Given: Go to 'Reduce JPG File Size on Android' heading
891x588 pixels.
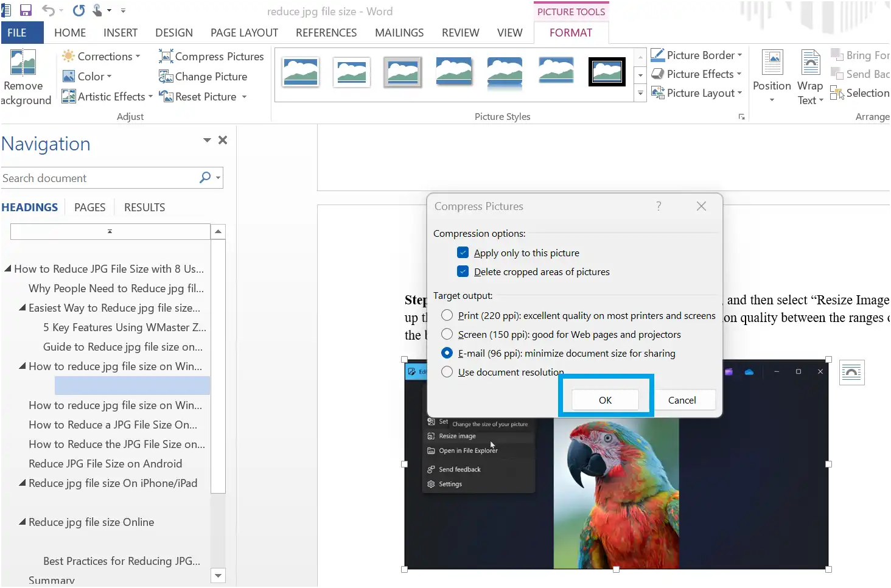Looking at the screenshot, I should tap(105, 463).
